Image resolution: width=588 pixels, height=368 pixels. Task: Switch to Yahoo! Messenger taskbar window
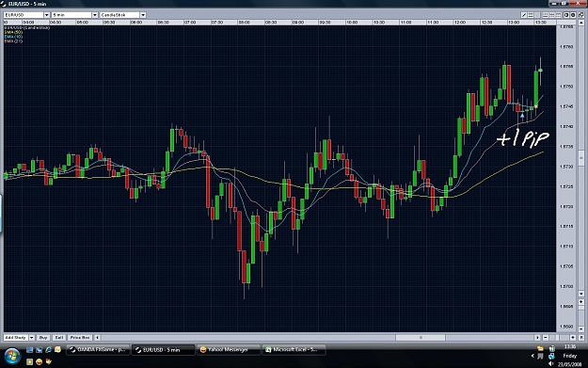click(229, 349)
